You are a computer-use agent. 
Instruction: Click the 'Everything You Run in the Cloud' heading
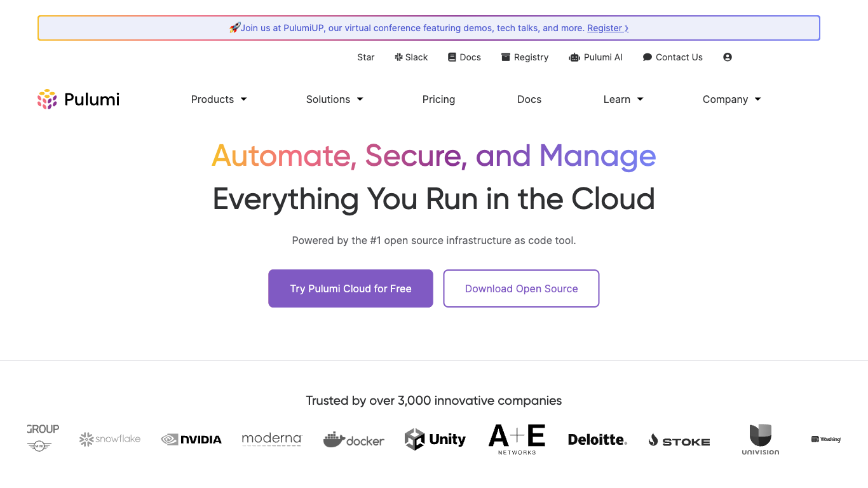[434, 199]
